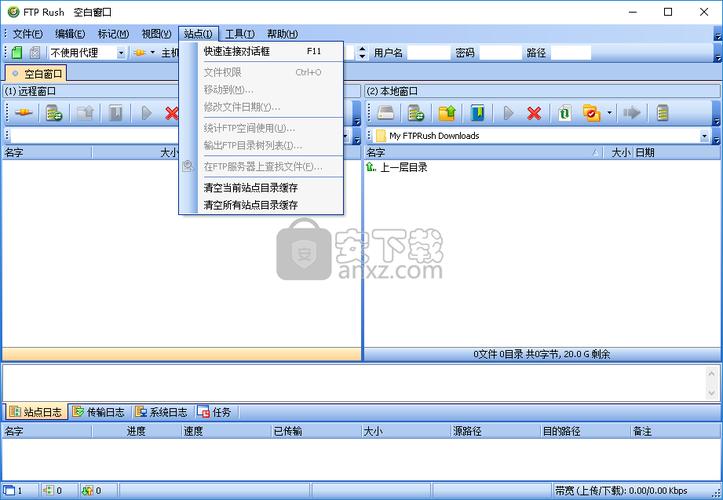This screenshot has width=723, height=500.
Task: Click the remote pane up-folder icon
Action: [x=85, y=113]
